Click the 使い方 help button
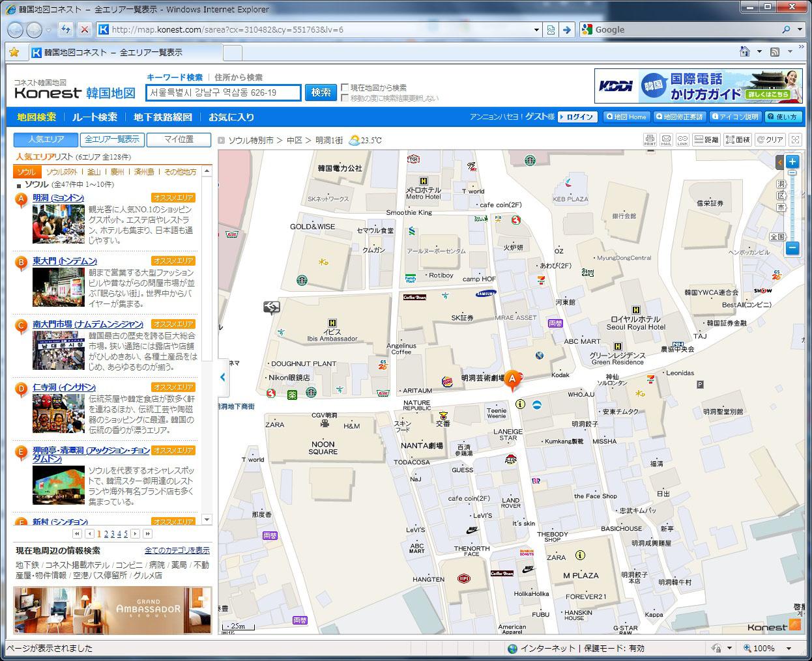The width and height of the screenshot is (812, 661). point(783,117)
